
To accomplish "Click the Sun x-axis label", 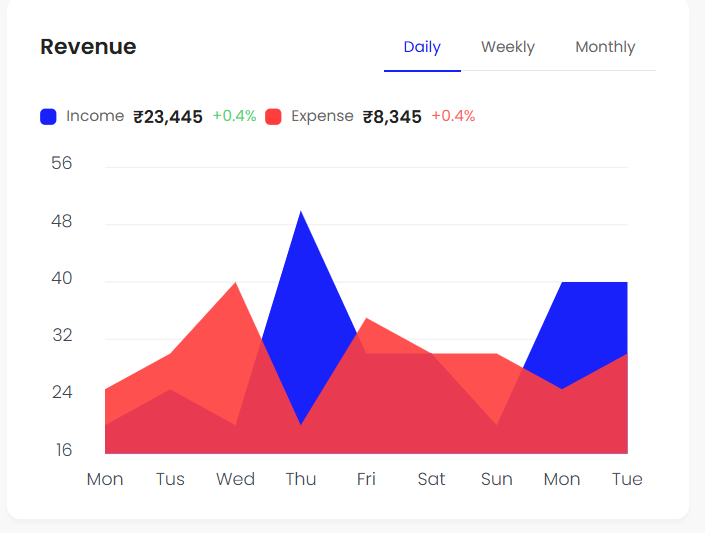I will (x=496, y=479).
